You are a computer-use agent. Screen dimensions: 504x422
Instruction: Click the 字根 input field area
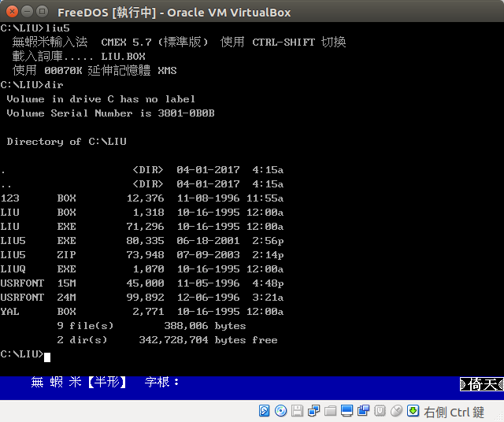point(162,383)
